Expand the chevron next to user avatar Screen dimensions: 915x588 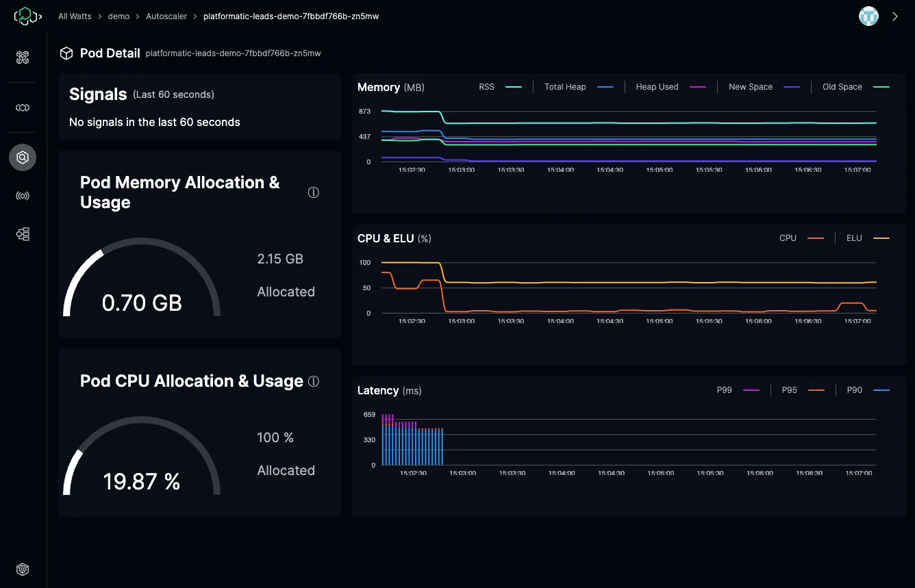(894, 16)
